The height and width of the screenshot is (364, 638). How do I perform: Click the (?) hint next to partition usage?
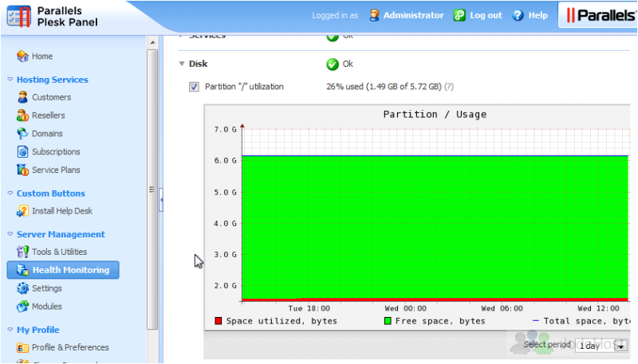[x=449, y=87]
